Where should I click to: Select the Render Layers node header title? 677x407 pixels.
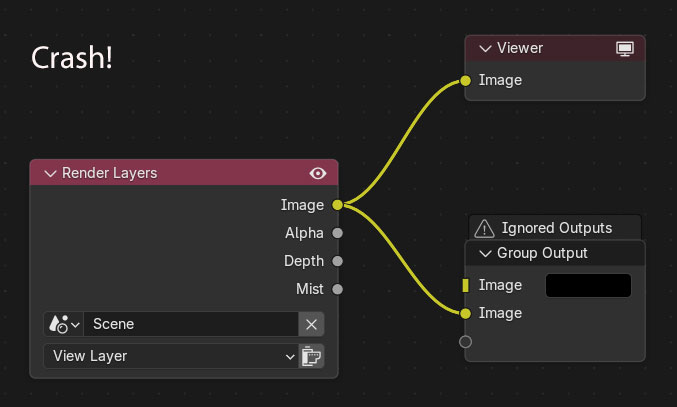[x=110, y=173]
